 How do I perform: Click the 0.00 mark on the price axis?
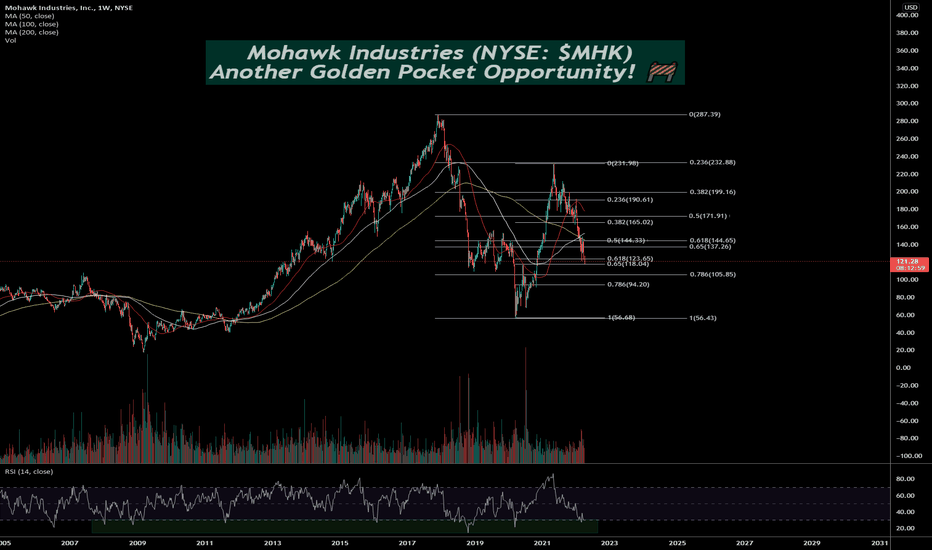tap(903, 368)
